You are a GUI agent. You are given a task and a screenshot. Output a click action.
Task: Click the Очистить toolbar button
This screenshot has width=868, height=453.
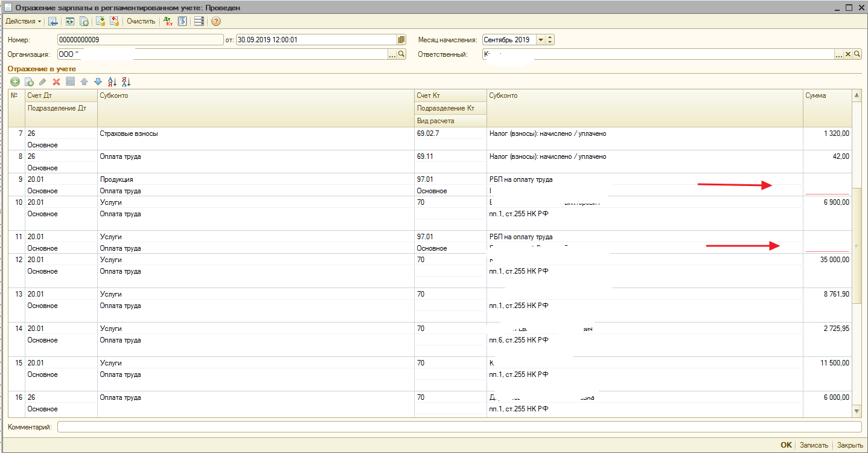coord(141,21)
